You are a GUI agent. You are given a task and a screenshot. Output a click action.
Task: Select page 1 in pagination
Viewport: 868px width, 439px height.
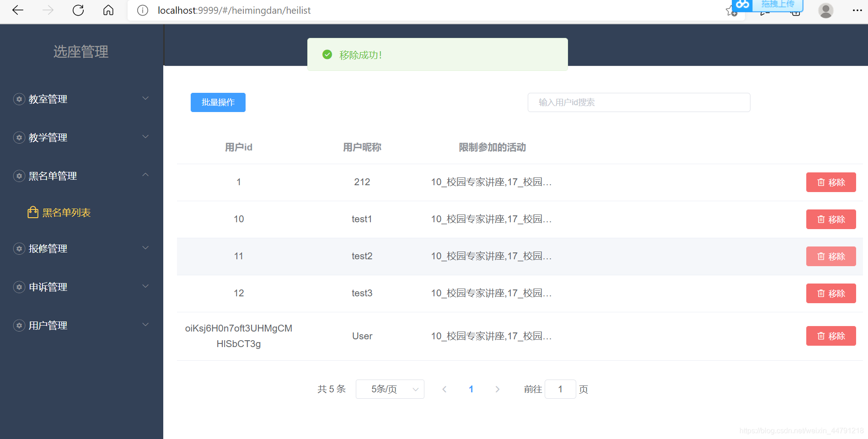tap(471, 389)
